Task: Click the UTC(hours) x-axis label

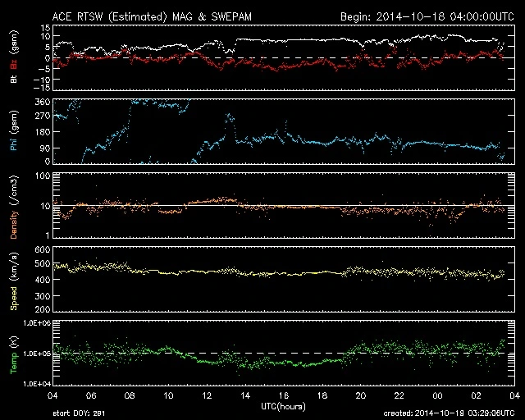Action: tap(281, 405)
